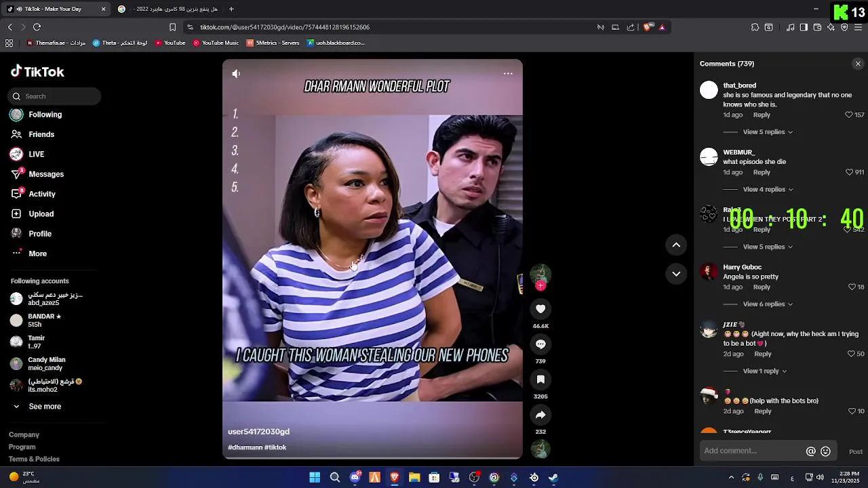The width and height of the screenshot is (868, 488).
Task: Open Steam from the taskbar
Action: pyautogui.click(x=553, y=478)
